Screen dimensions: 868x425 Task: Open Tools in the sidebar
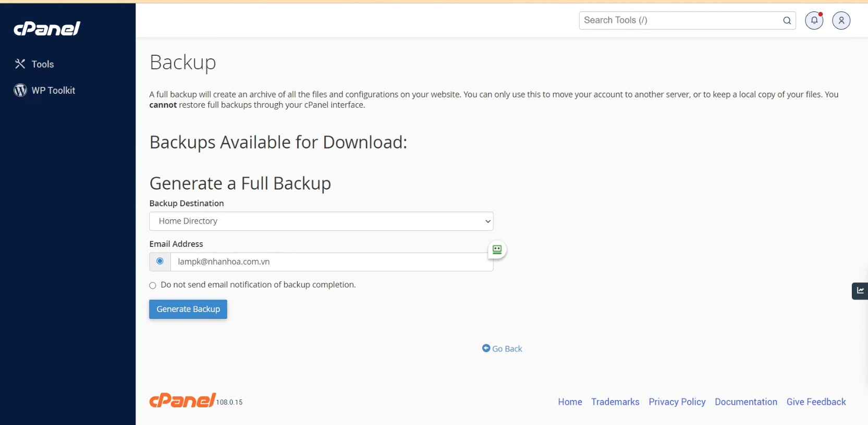tap(34, 64)
